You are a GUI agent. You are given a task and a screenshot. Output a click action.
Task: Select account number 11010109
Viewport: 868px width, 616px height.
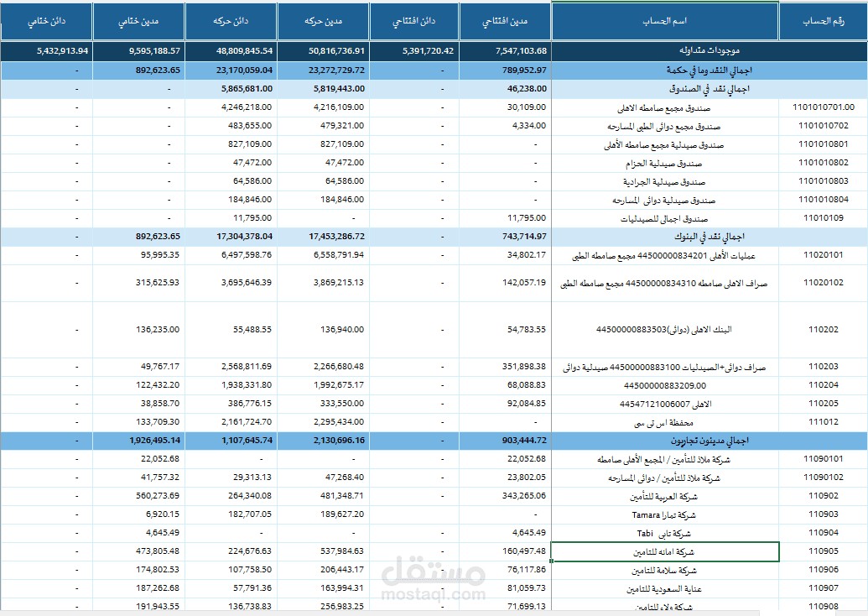(x=824, y=217)
